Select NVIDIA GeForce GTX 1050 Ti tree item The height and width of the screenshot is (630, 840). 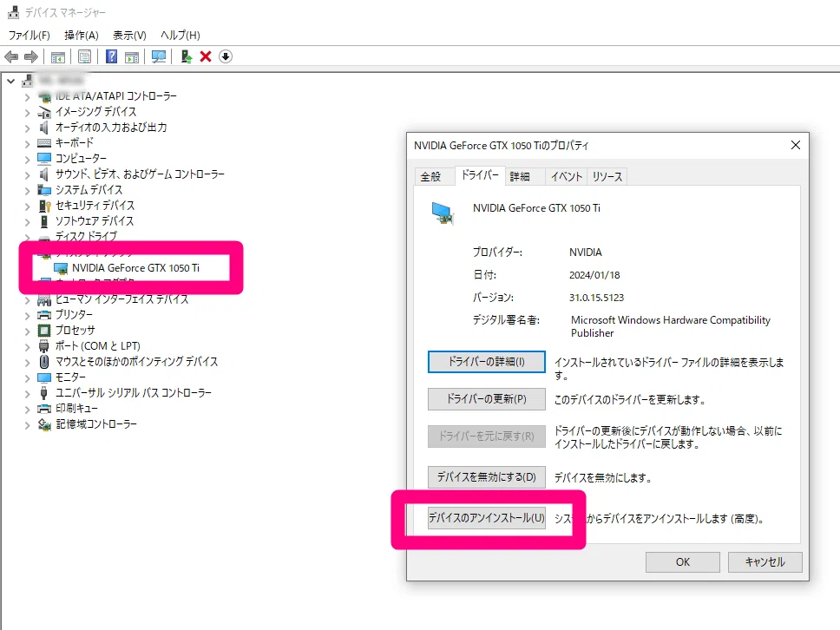tap(135, 268)
